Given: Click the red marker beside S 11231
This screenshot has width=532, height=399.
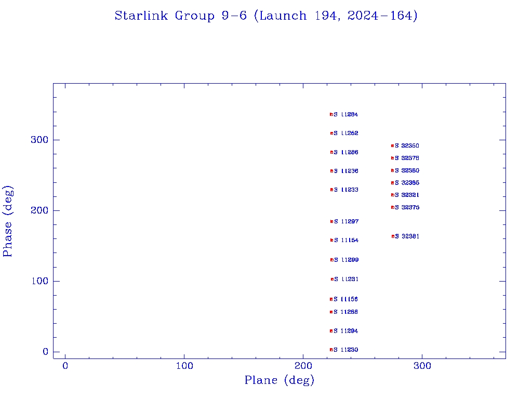Looking at the screenshot, I should click(x=332, y=279).
